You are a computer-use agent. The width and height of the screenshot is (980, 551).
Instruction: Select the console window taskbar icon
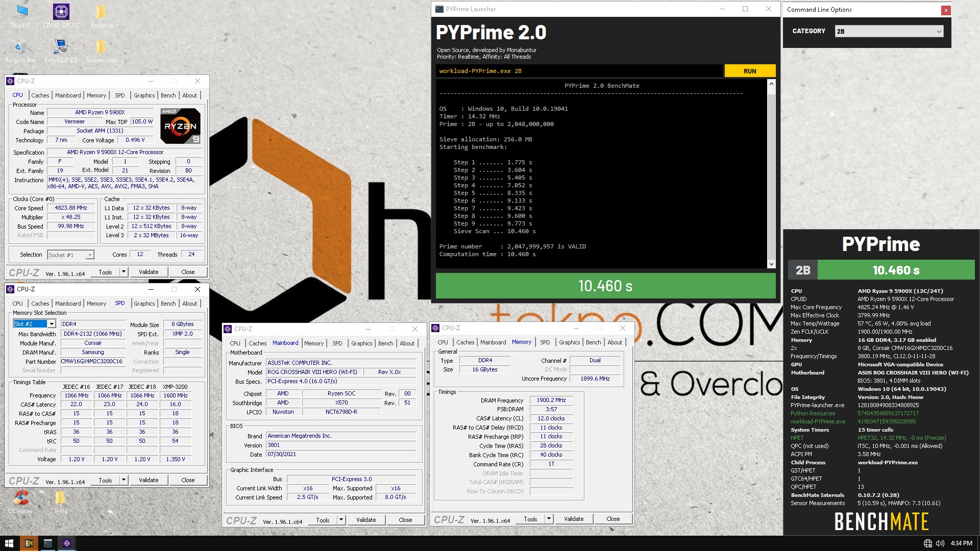(x=48, y=543)
